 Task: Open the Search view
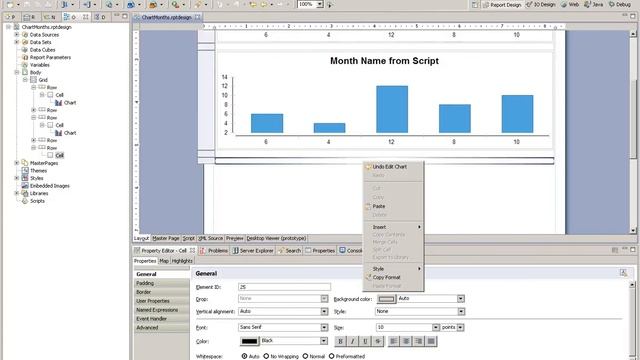(x=289, y=251)
